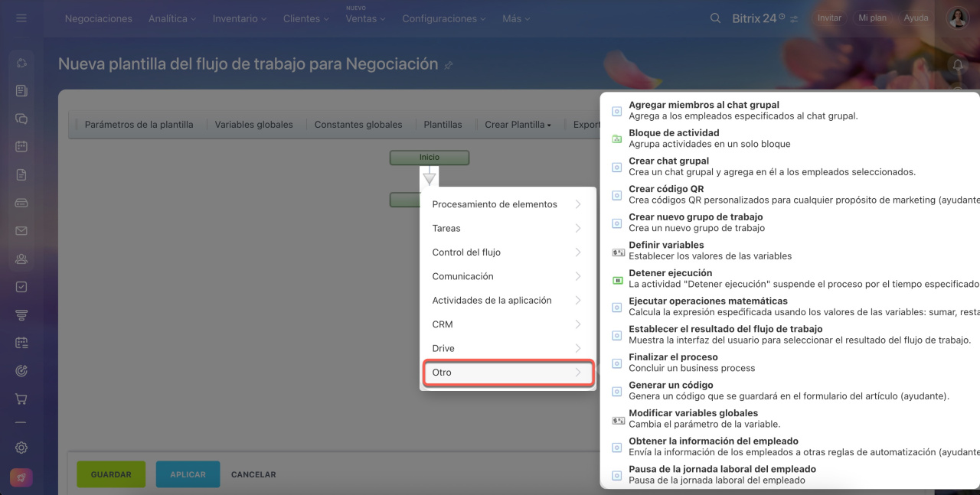
Task: Click the CANCELAR link
Action: pos(253,474)
